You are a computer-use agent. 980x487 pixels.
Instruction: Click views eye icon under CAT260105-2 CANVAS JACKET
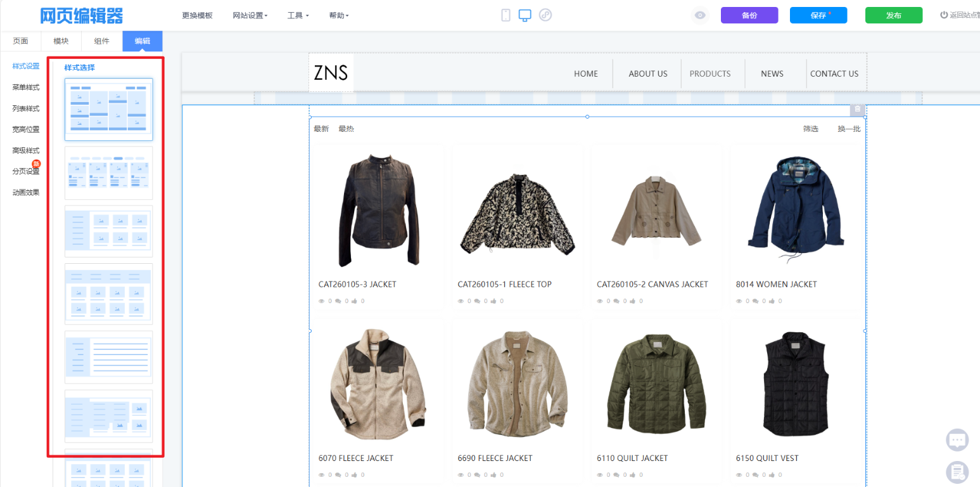point(601,301)
